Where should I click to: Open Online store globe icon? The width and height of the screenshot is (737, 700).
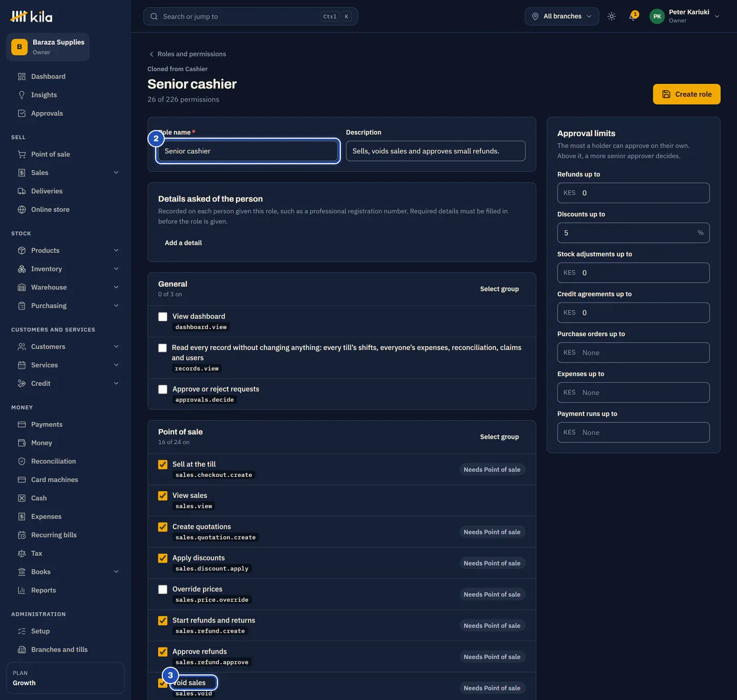(x=21, y=210)
